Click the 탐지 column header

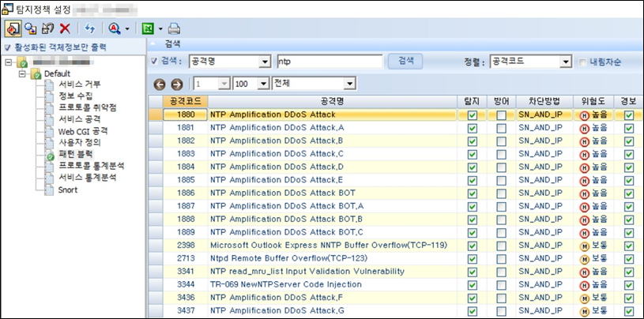473,101
